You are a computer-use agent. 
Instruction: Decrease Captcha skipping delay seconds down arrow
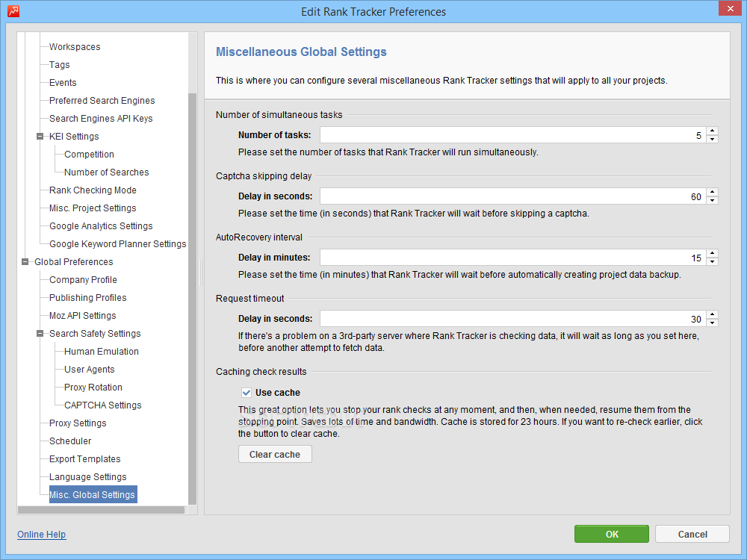tap(712, 200)
